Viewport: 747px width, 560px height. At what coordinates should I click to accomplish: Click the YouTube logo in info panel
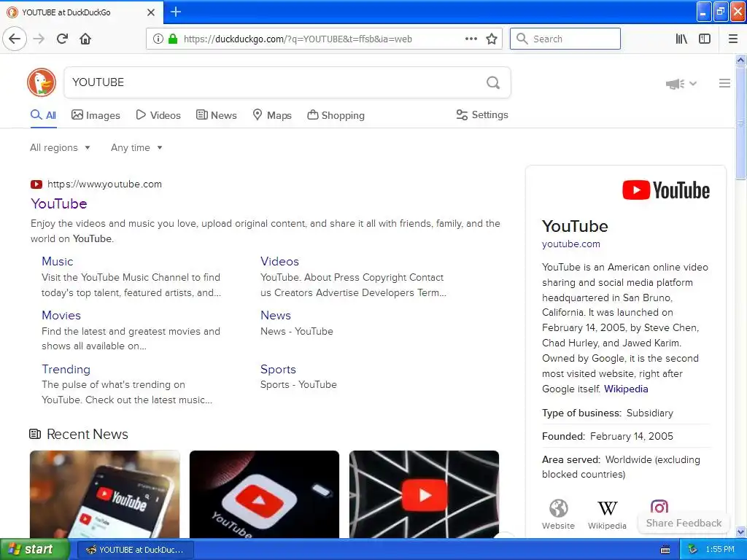(666, 190)
